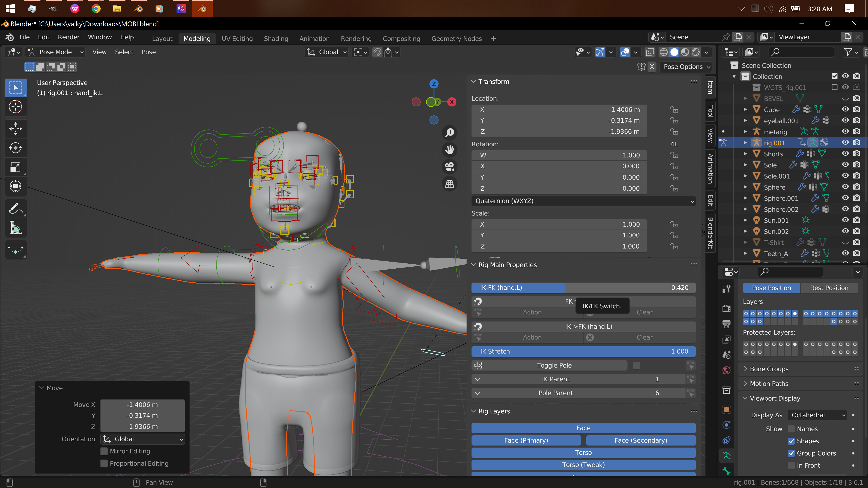Uncheck Group Colors checkbox
Viewport: 868px width, 488px height.
point(791,453)
